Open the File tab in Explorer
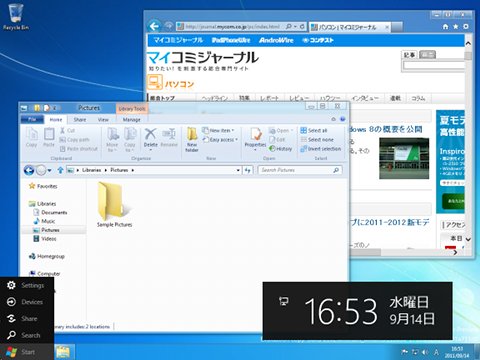The width and height of the screenshot is (480, 360). [x=32, y=119]
